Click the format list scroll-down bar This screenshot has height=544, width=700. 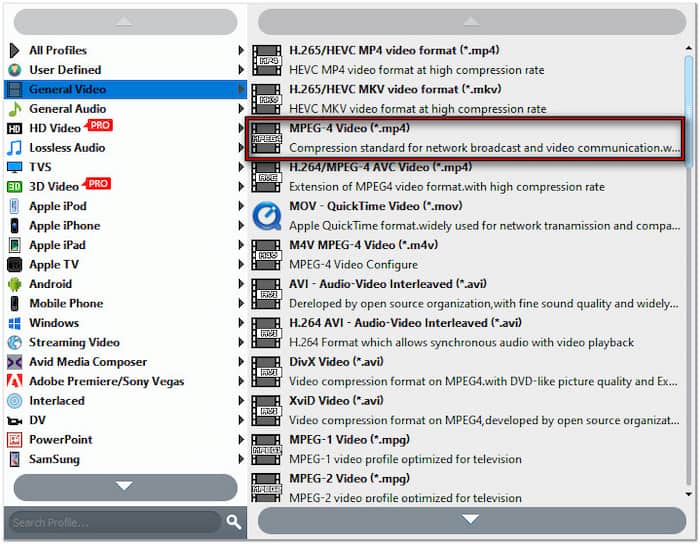pos(472,520)
